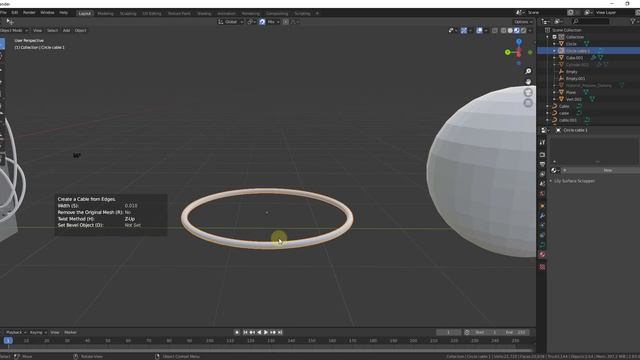This screenshot has width=640, height=360.
Task: Open the viewport Add menu
Action: [66, 31]
